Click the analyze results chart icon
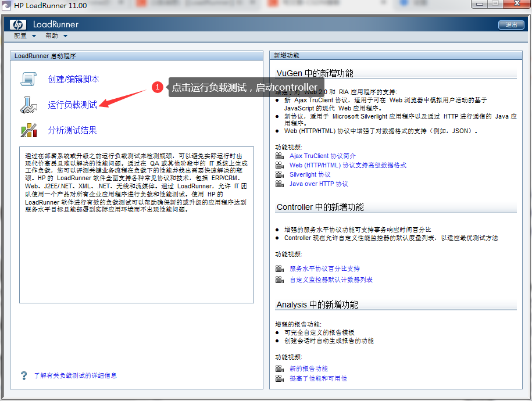This screenshot has width=532, height=401. pyautogui.click(x=29, y=130)
